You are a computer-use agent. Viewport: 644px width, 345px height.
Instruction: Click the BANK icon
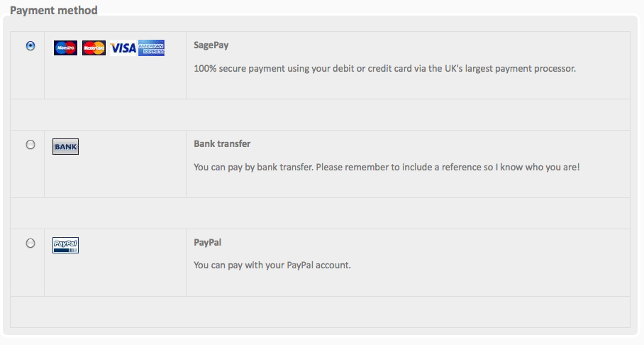point(66,147)
